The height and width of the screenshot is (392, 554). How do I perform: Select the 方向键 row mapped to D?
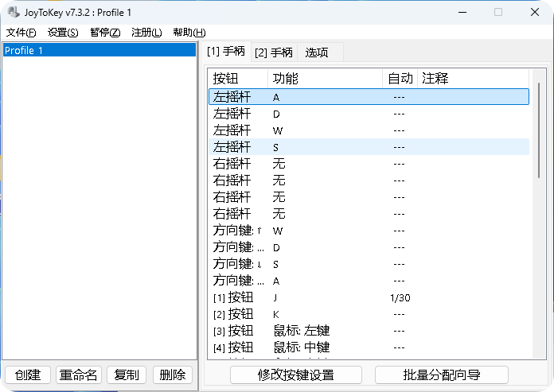[369, 247]
